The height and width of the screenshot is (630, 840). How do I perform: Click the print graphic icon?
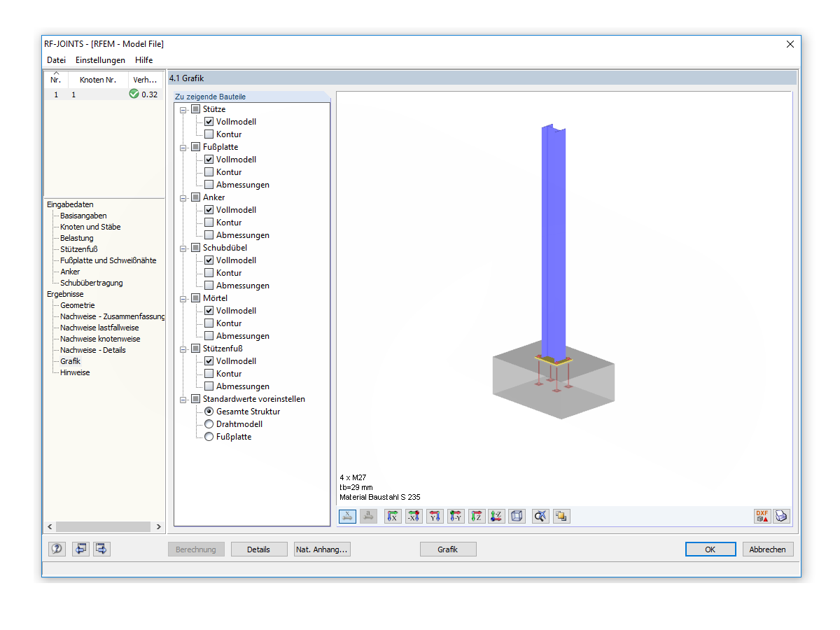(x=782, y=516)
